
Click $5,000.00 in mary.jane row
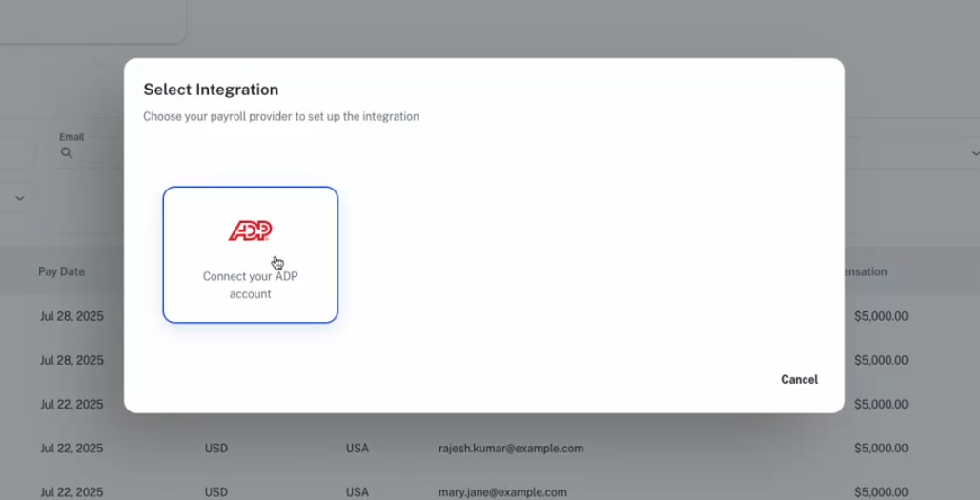tap(881, 491)
